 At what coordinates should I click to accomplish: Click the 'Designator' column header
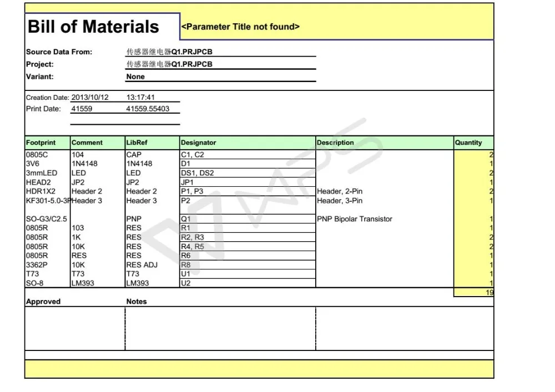(248, 143)
